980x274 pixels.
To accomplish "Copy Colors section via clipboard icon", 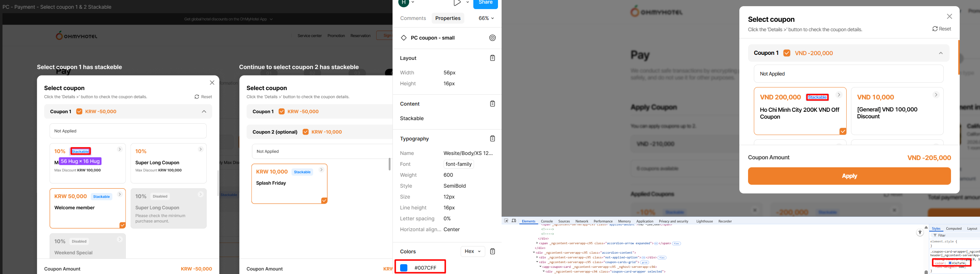I will (493, 251).
